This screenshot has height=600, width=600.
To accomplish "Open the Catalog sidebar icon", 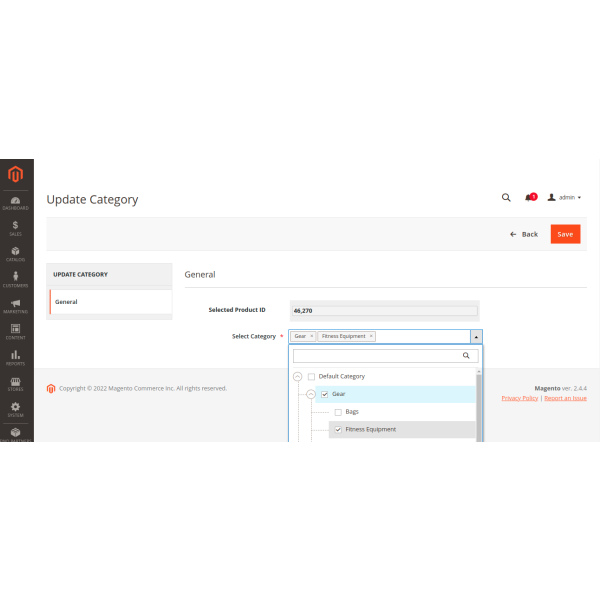I will (16, 254).
